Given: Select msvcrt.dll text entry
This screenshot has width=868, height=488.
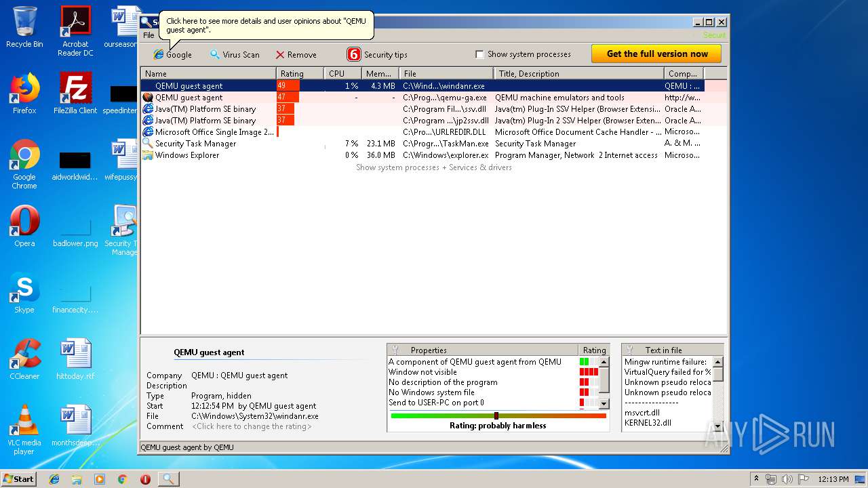Looking at the screenshot, I should pyautogui.click(x=642, y=413).
